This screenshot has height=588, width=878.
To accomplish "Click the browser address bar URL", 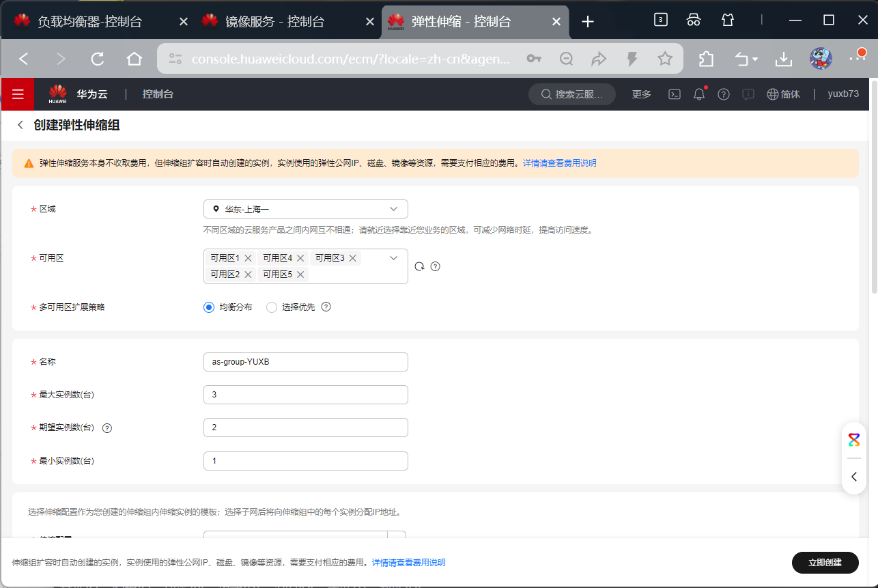I will coord(351,59).
